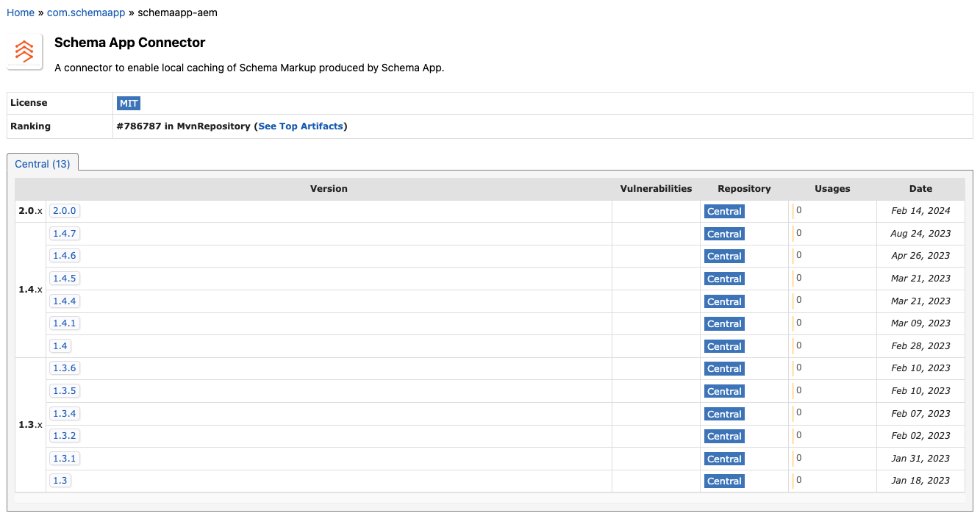Open version 1.3.4 link

pos(65,414)
